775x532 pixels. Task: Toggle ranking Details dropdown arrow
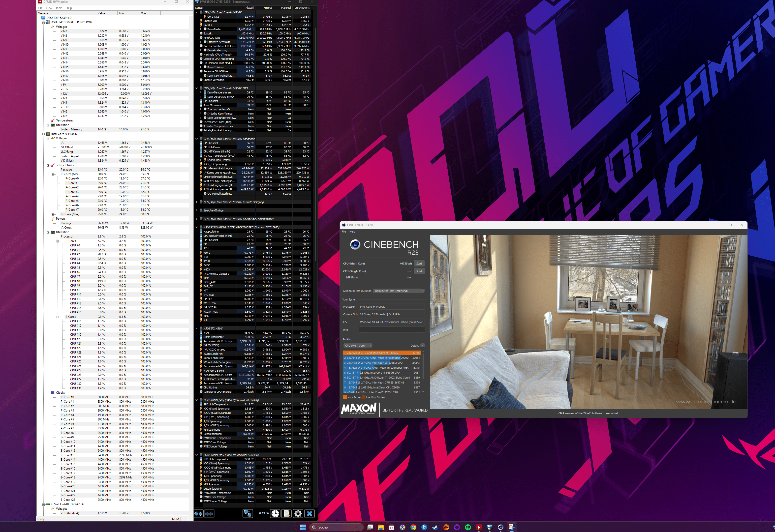pyautogui.click(x=423, y=345)
